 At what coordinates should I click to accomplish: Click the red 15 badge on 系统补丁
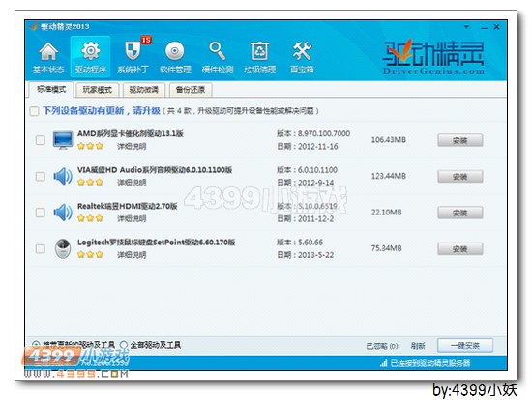tap(146, 40)
